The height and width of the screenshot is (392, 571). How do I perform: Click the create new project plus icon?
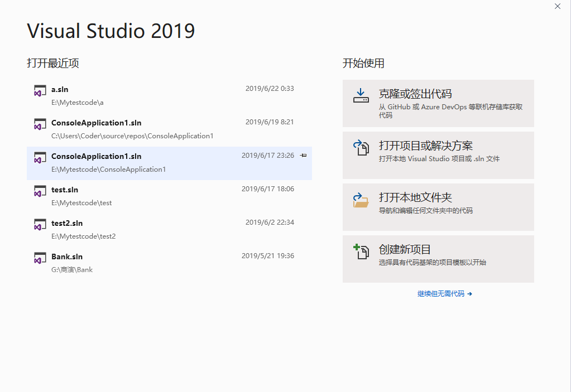click(361, 251)
